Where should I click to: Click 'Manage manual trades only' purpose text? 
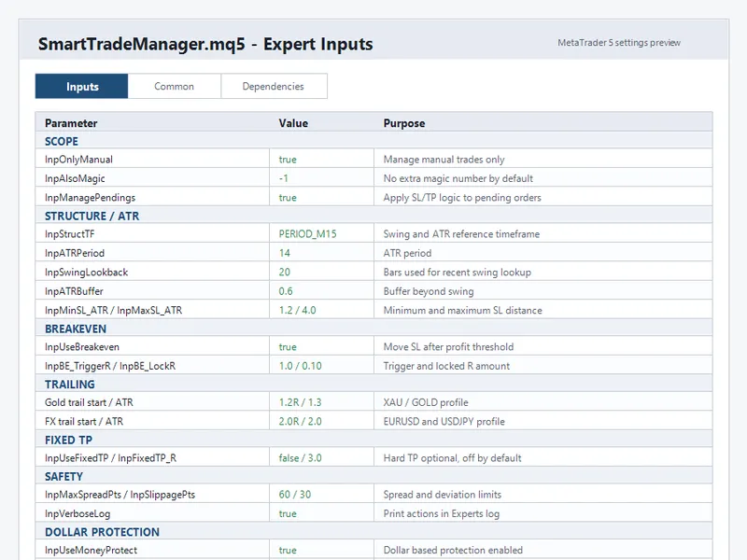(x=444, y=160)
